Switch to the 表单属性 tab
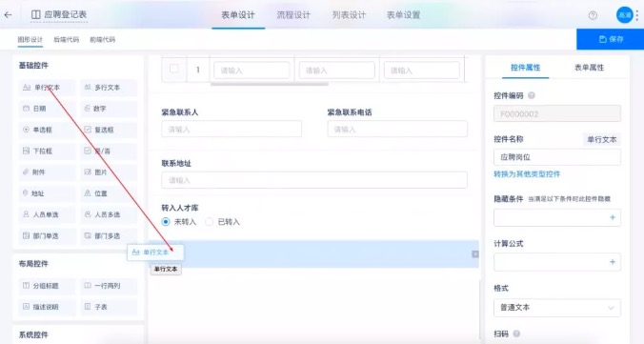 point(589,68)
